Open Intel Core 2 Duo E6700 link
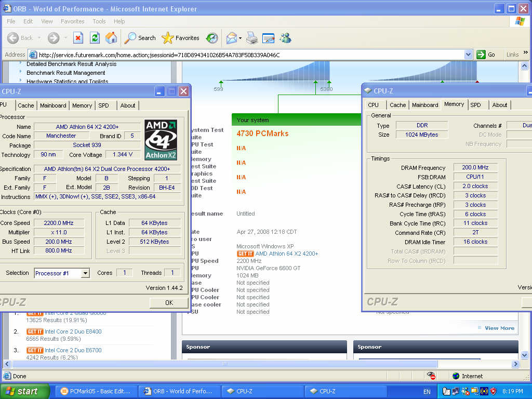Screen dimensions: 532x399 [x=73, y=350]
